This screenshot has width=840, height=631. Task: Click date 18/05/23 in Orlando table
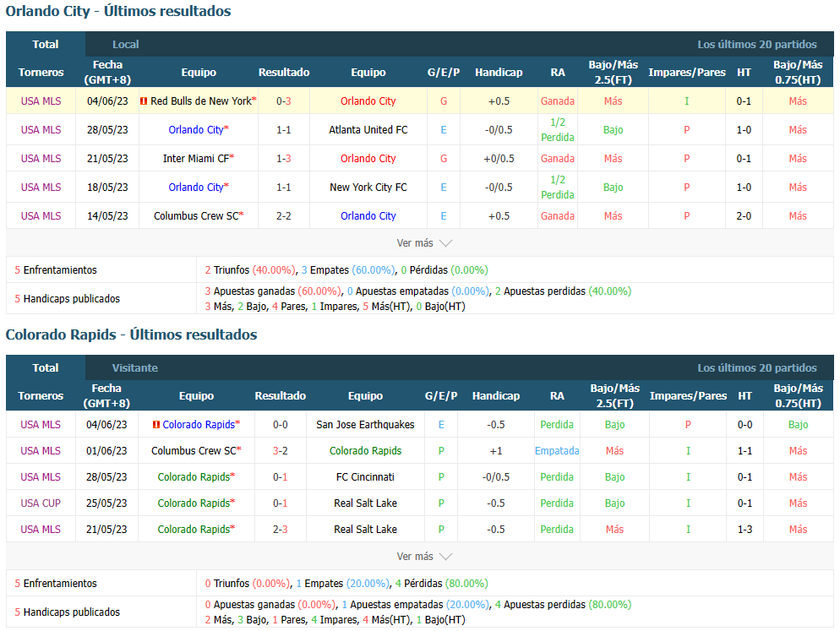tap(107, 188)
